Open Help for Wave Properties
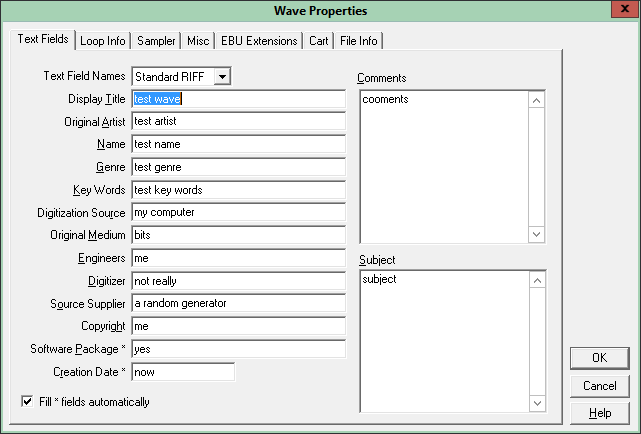Viewport: 641px width, 434px height. [x=599, y=413]
